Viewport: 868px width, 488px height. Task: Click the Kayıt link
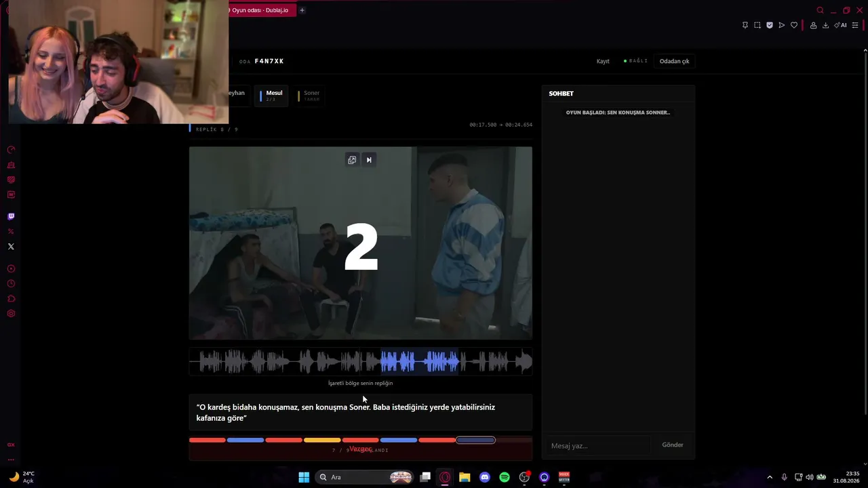point(603,61)
